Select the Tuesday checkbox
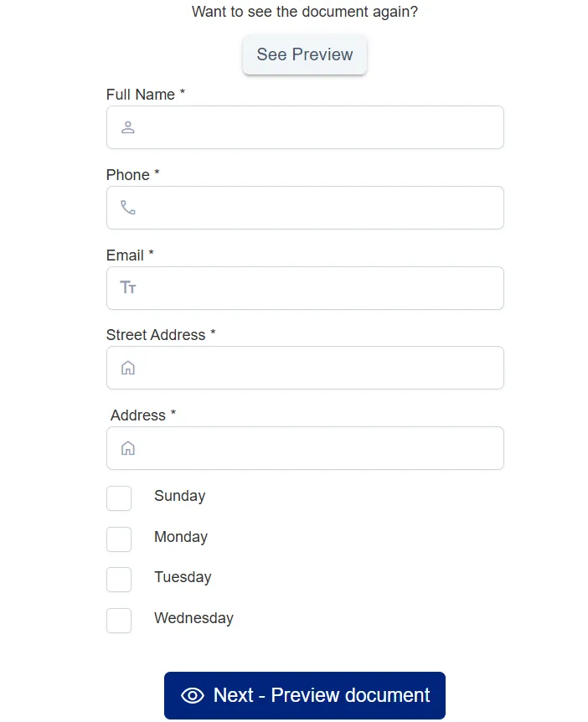Viewport: 588px width, 722px height. [119, 579]
